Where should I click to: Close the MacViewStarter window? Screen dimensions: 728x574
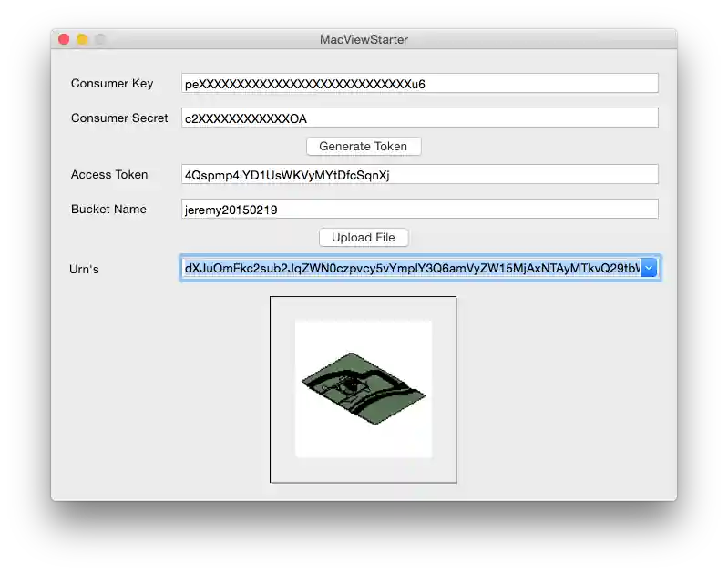tap(64, 39)
